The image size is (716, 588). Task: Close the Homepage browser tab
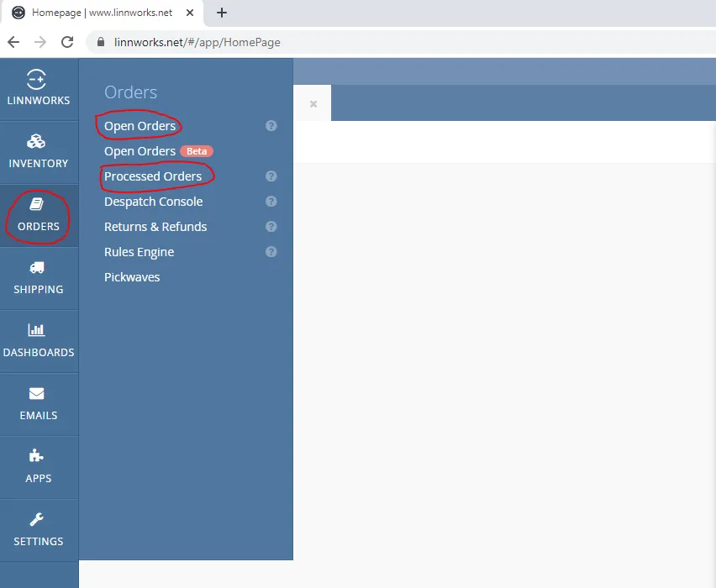[x=190, y=13]
